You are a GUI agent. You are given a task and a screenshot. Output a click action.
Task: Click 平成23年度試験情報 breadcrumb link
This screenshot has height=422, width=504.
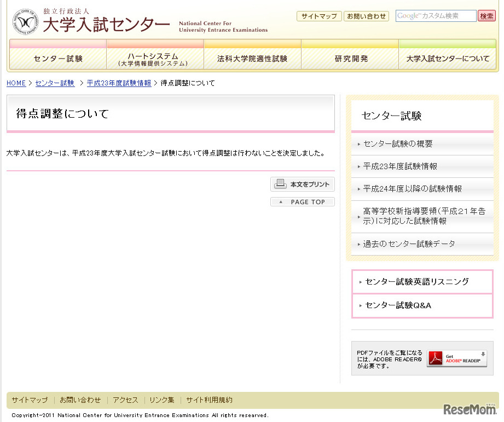[119, 83]
